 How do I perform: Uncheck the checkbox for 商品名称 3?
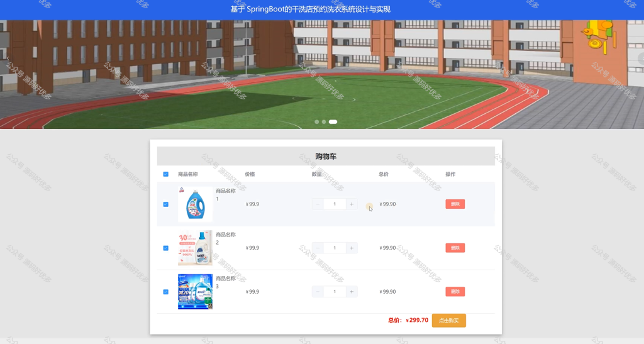tap(166, 292)
